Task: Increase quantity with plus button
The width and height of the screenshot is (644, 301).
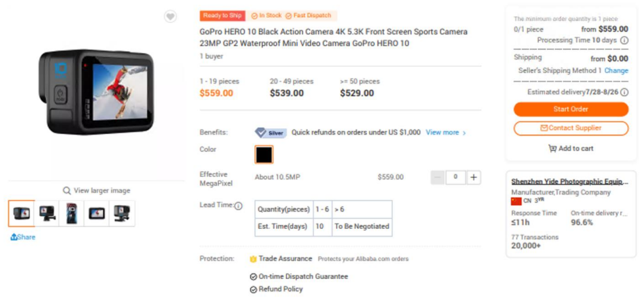Action: click(x=474, y=177)
